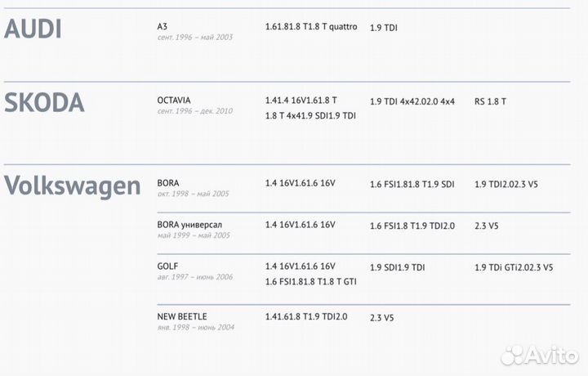Screen dimensions: 588x376
Task: Select the SKODA brand heading
Action: tap(44, 103)
